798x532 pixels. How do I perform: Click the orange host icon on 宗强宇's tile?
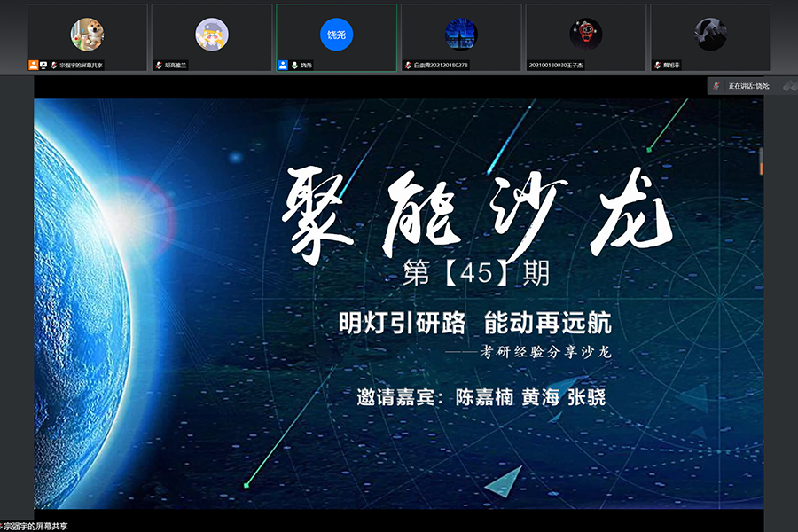pyautogui.click(x=33, y=65)
